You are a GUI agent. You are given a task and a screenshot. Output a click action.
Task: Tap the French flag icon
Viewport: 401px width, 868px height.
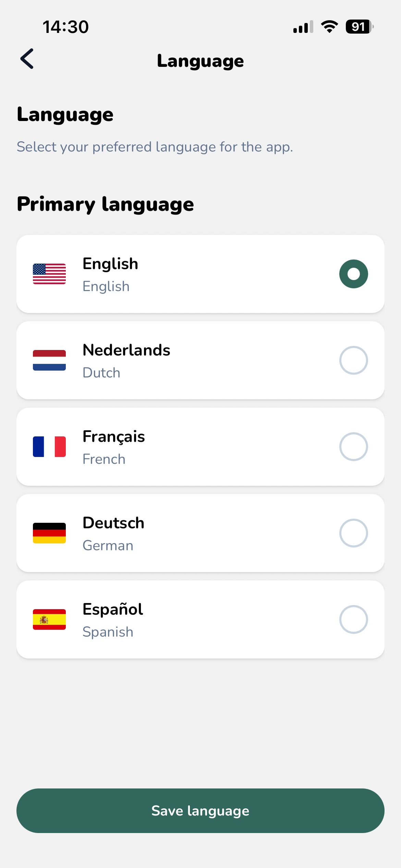[x=49, y=447]
